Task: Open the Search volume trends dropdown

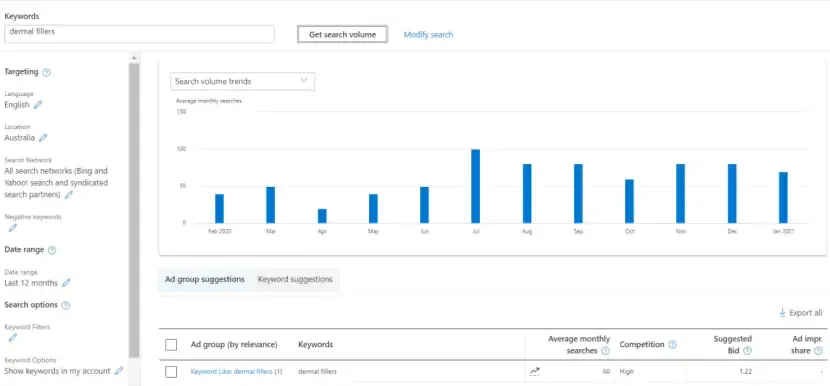Action: (242, 82)
